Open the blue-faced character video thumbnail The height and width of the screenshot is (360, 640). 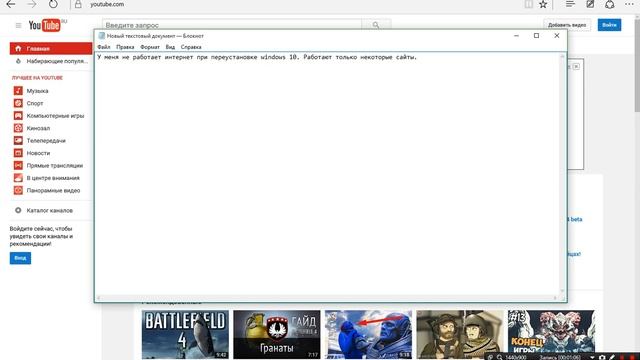368,334
